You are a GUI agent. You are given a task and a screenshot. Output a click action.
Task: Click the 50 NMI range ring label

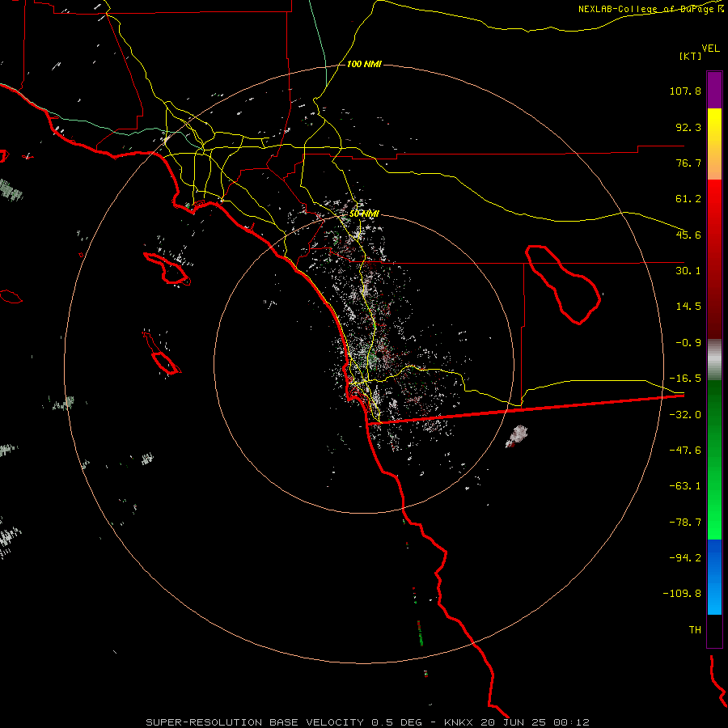364,214
